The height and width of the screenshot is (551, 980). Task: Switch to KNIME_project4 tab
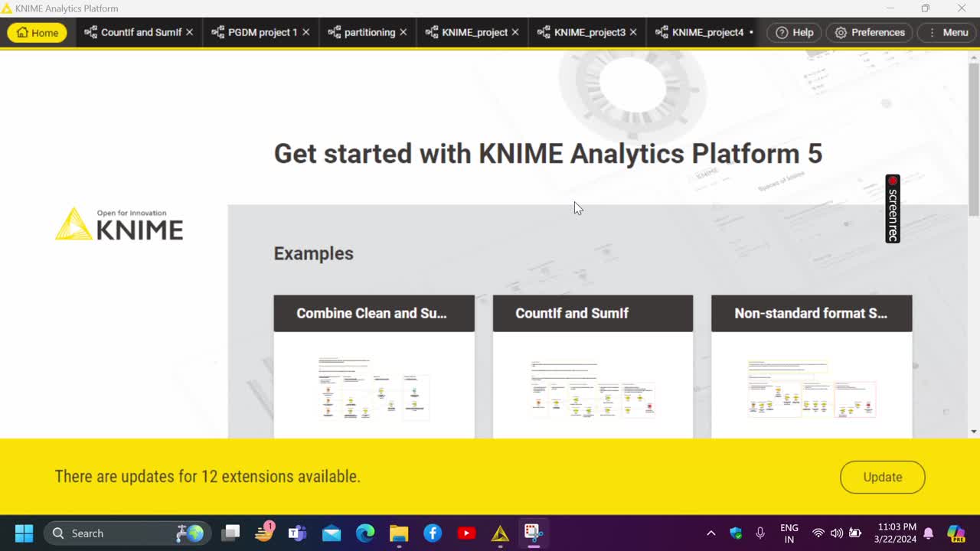pyautogui.click(x=700, y=32)
